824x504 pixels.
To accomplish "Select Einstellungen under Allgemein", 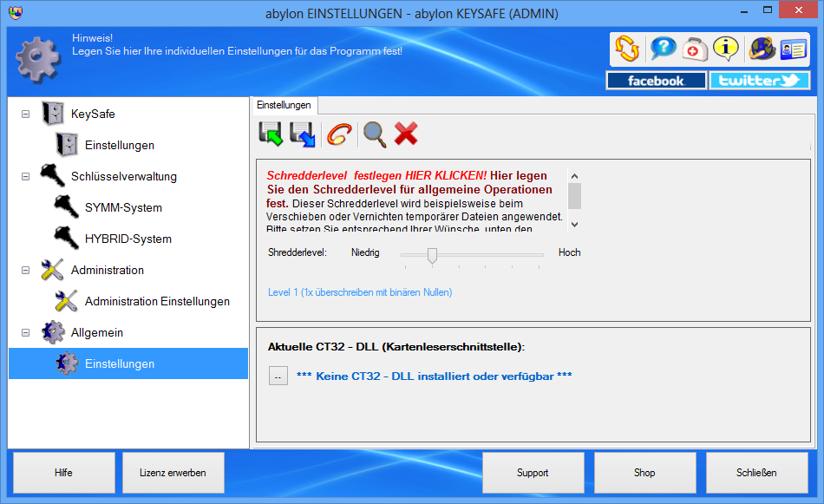I will point(128,363).
